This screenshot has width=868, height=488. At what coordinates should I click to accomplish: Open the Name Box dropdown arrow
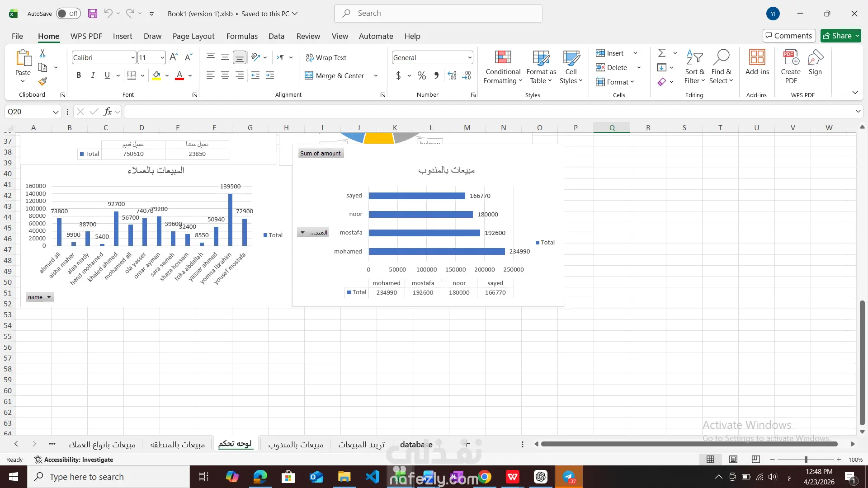(55, 112)
